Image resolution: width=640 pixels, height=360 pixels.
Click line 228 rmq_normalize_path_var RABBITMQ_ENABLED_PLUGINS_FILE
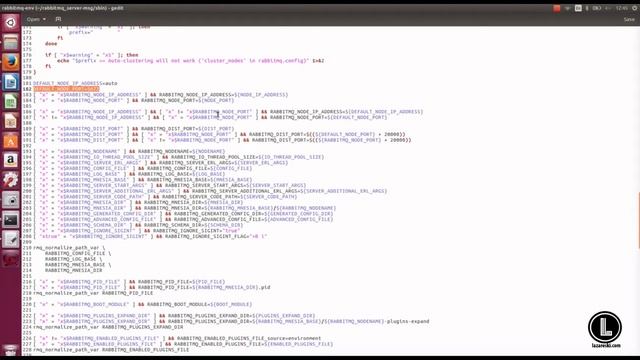111,350
